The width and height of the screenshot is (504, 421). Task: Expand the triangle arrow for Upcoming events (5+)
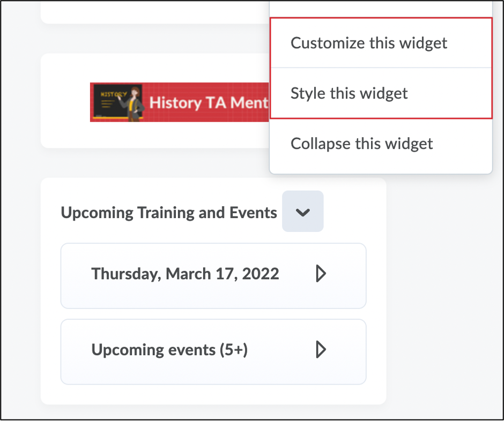pos(321,350)
